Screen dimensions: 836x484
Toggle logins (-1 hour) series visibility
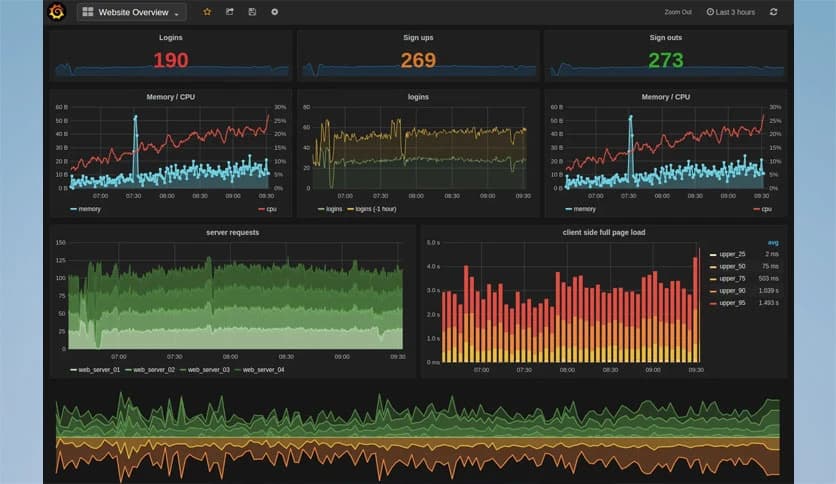coord(372,209)
